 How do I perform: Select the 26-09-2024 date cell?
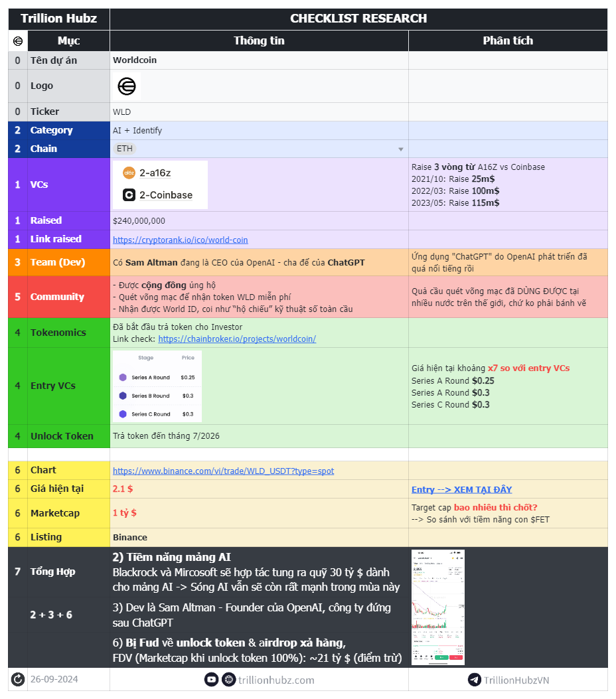[68, 679]
